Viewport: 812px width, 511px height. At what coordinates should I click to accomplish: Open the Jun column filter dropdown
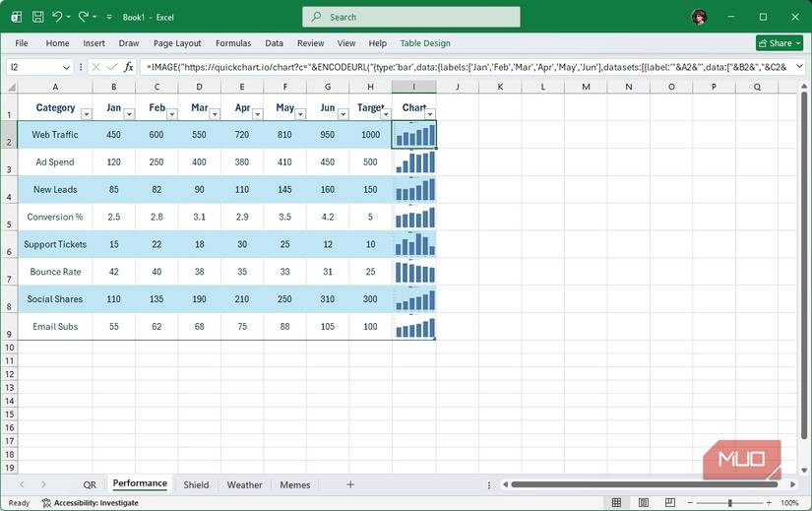(343, 114)
